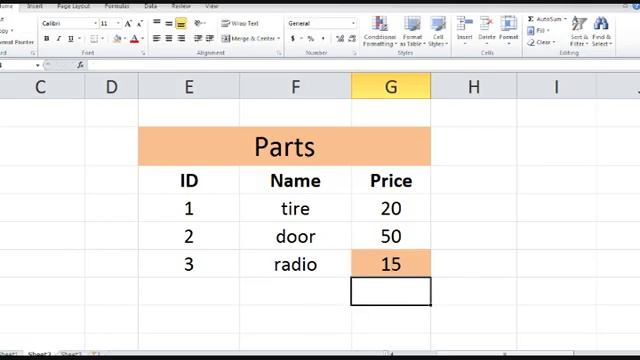
Task: Expand the Font Color dropdown arrow
Action: point(142,39)
